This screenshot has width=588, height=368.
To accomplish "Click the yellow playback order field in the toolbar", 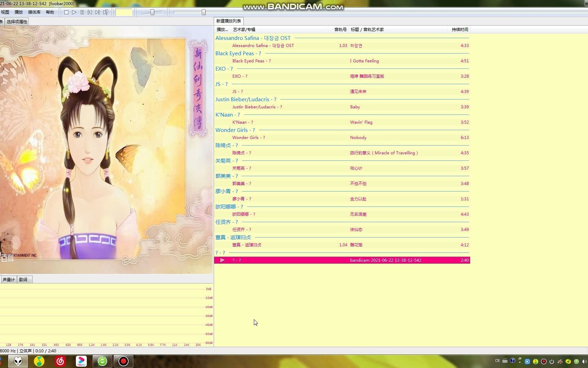I will (x=124, y=12).
